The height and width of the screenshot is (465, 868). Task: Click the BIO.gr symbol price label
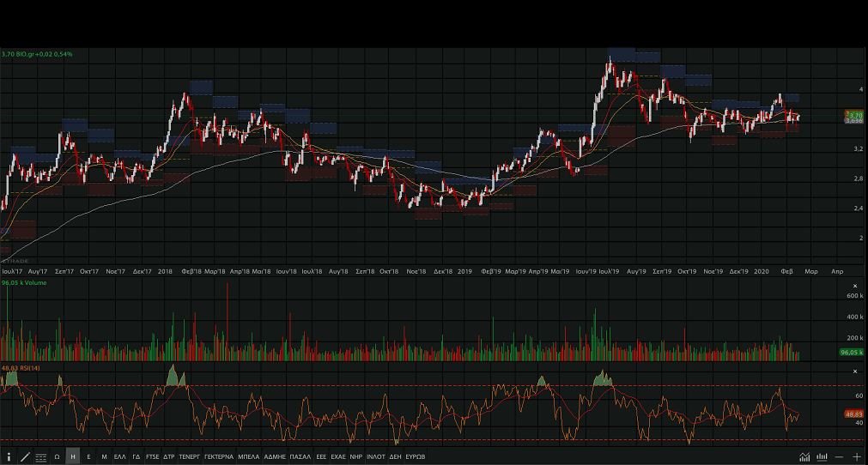tap(37, 54)
